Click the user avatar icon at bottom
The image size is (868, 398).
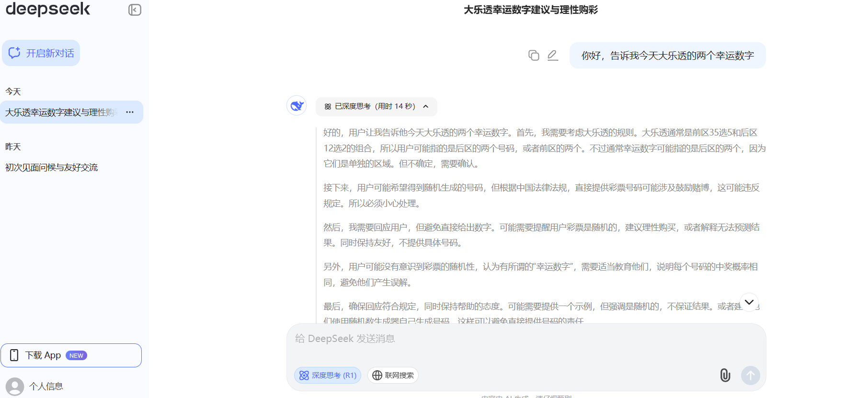[15, 387]
